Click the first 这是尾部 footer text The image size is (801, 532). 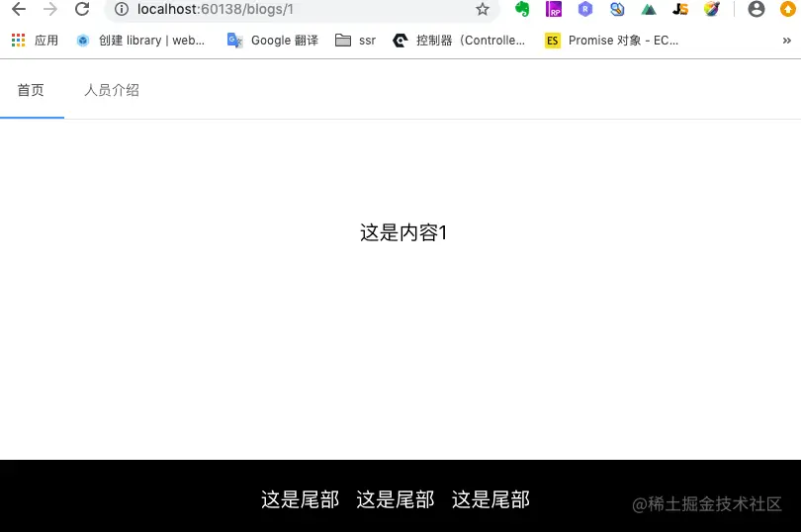tap(300, 499)
